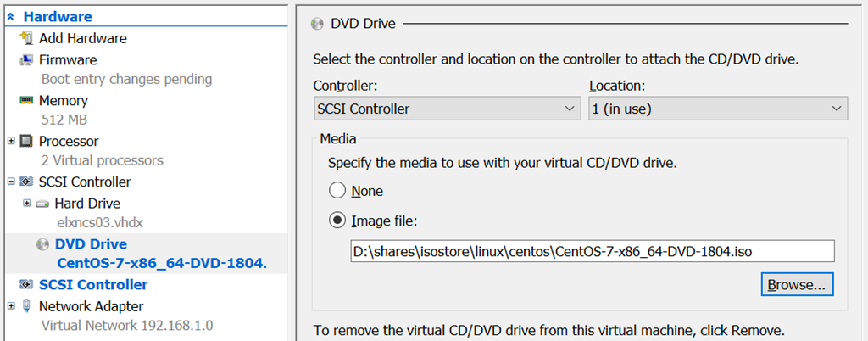Select the Image file radio button
The image size is (868, 341).
point(337,221)
